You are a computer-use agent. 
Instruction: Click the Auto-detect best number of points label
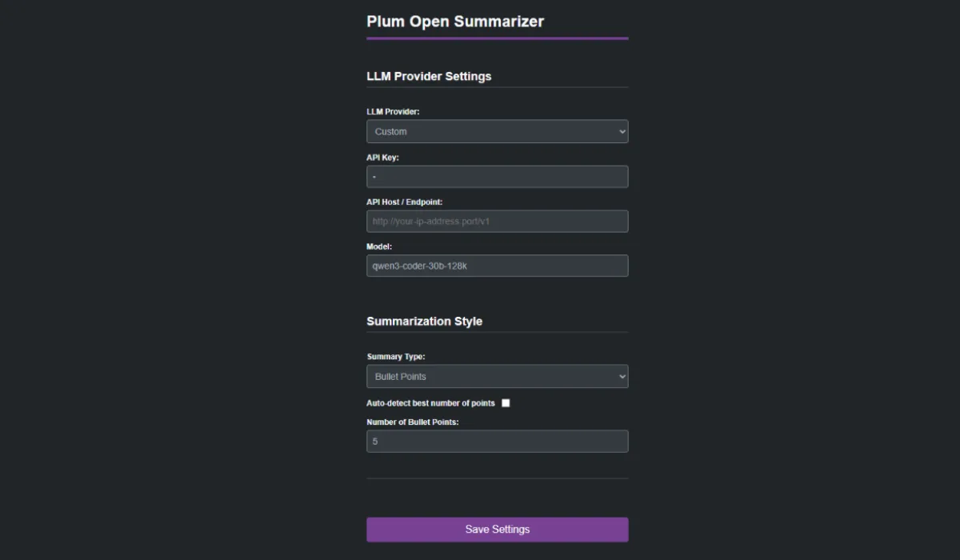pos(430,403)
